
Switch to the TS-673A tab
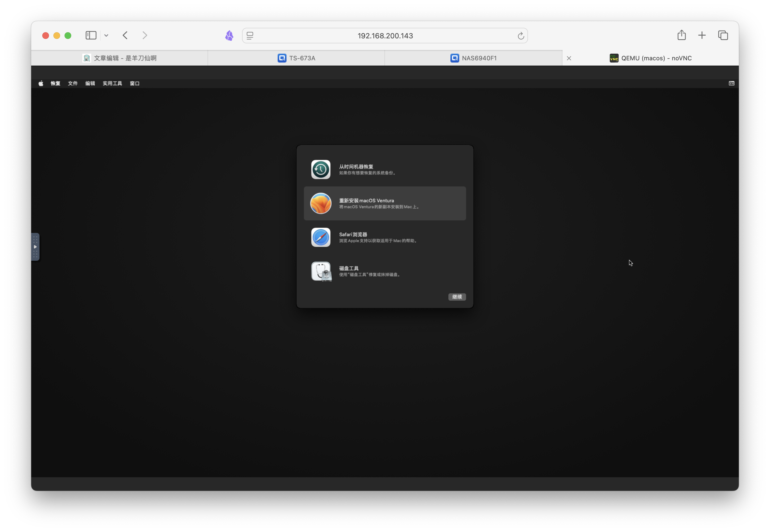[x=296, y=58]
